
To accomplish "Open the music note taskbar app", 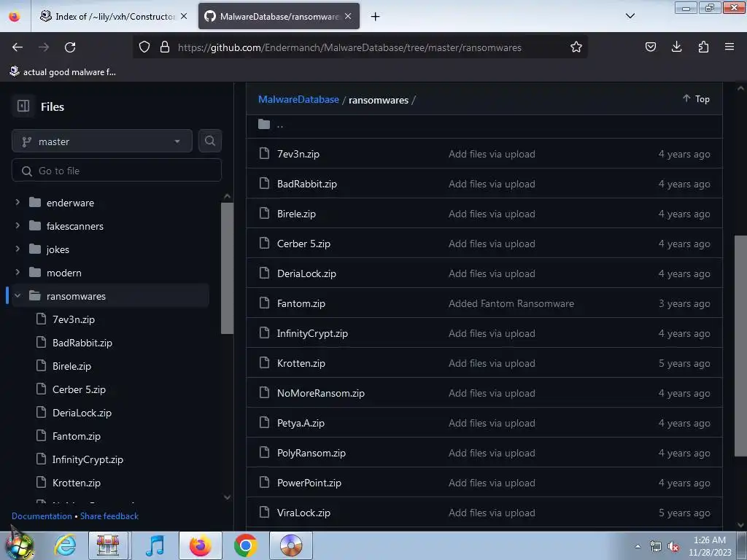I will pyautogui.click(x=155, y=545).
